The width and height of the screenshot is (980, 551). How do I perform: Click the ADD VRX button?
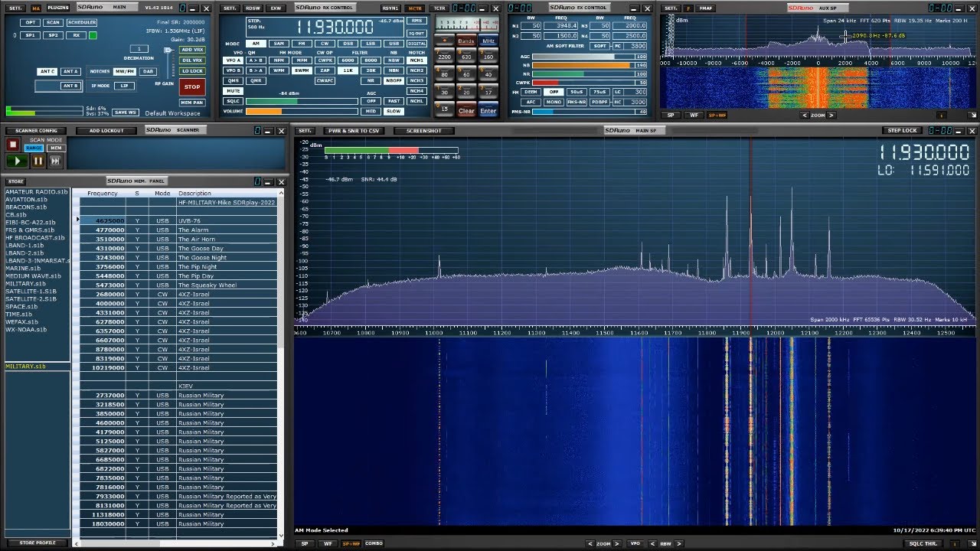point(192,50)
